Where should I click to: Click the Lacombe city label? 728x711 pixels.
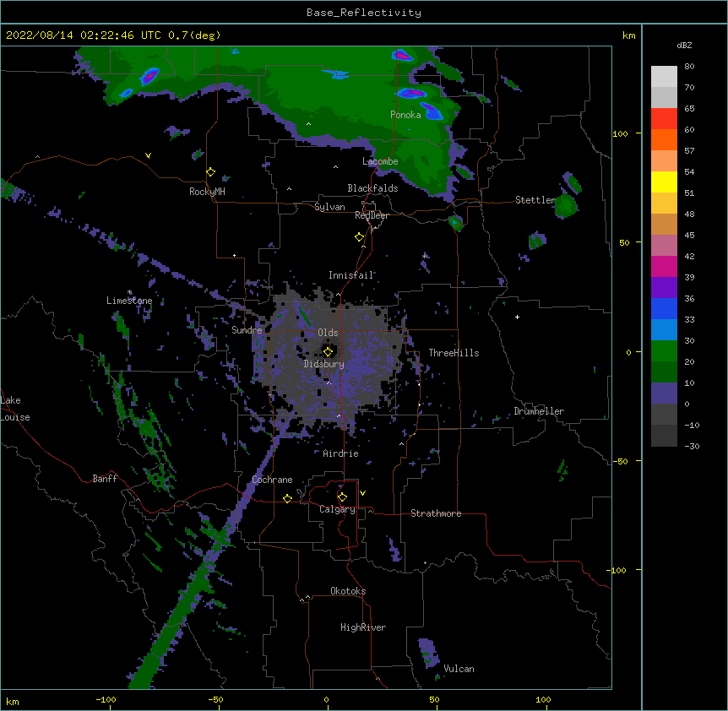pos(380,161)
